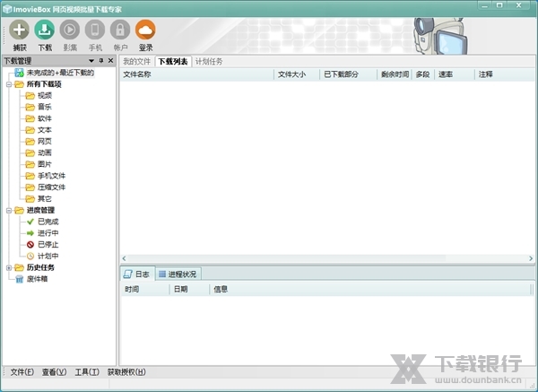Switch to the 计划任务 tab
Image resolution: width=538 pixels, height=392 pixels.
pyautogui.click(x=209, y=61)
